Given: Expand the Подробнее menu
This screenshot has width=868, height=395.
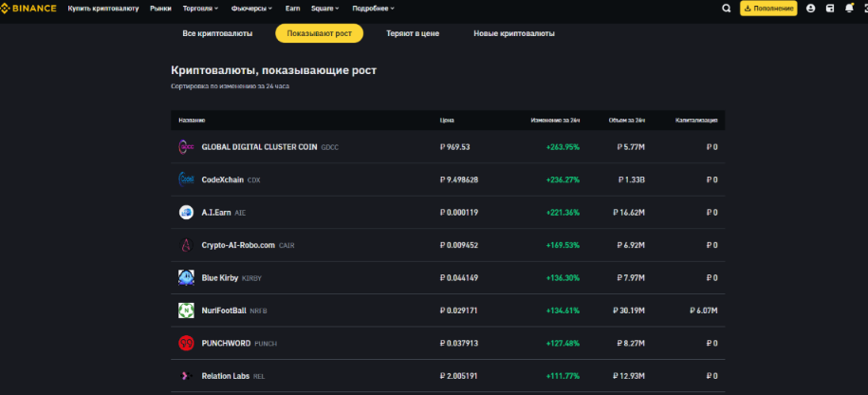Looking at the screenshot, I should click(x=373, y=9).
